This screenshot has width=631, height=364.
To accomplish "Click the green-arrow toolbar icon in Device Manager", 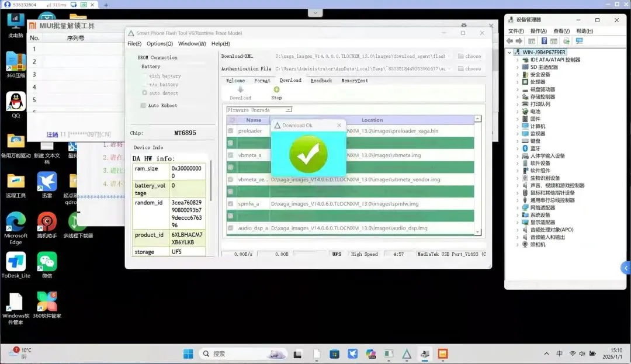I will pos(567,41).
